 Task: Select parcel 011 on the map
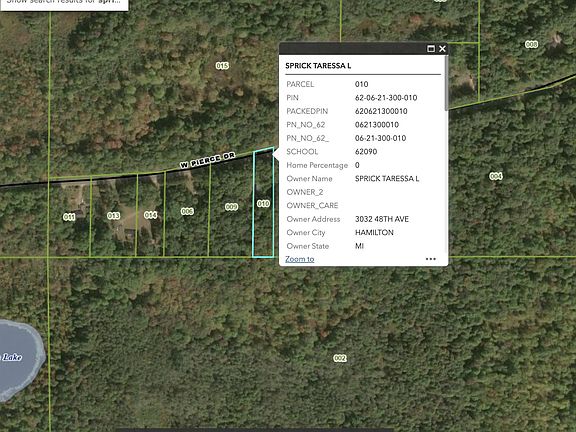[x=69, y=217]
